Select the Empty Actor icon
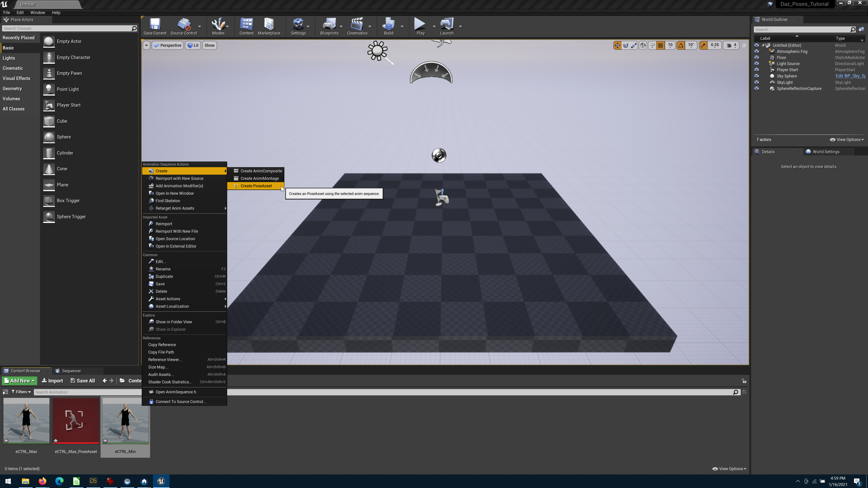The height and width of the screenshot is (488, 868). tap(49, 41)
